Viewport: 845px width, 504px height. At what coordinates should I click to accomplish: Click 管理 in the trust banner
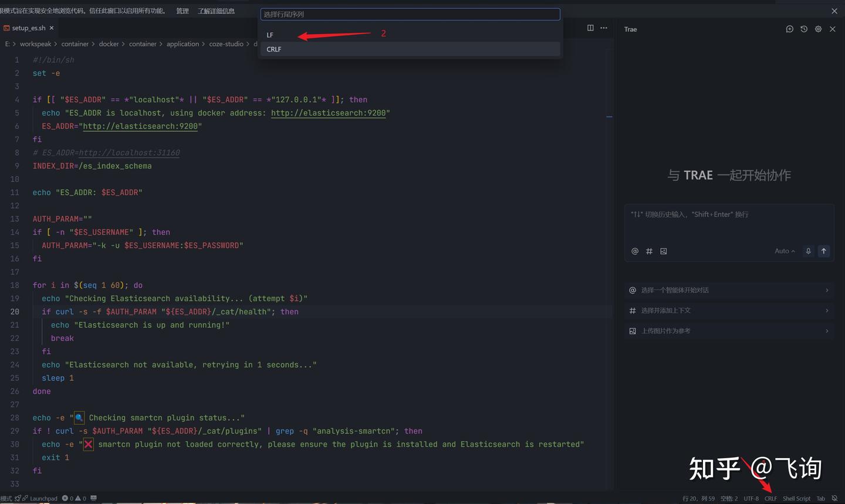click(x=182, y=11)
